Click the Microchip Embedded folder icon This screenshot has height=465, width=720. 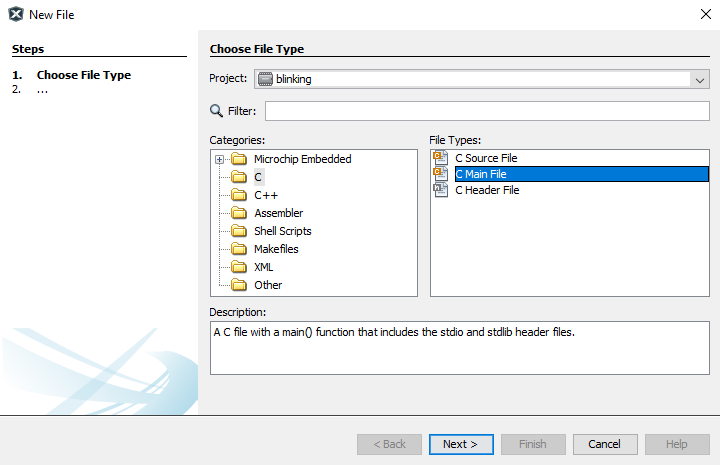pos(239,159)
